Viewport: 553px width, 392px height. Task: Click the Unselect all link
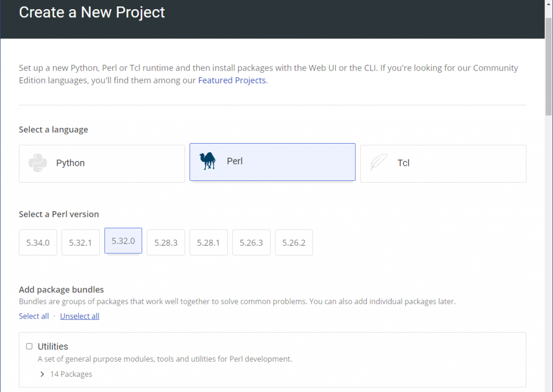pyautogui.click(x=79, y=316)
